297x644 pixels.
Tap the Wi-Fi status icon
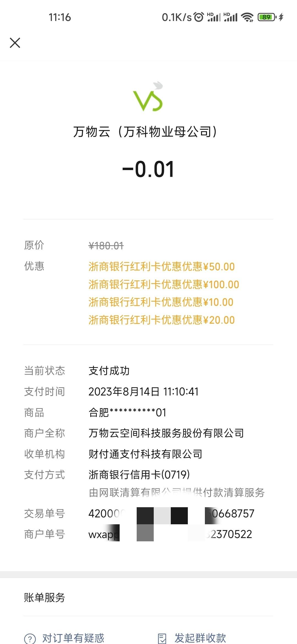[x=247, y=17]
